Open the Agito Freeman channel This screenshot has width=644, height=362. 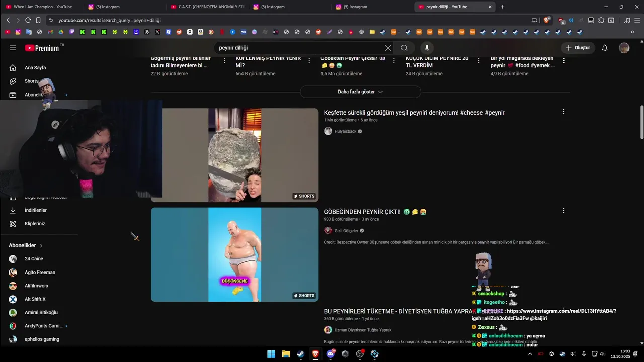tap(39, 273)
